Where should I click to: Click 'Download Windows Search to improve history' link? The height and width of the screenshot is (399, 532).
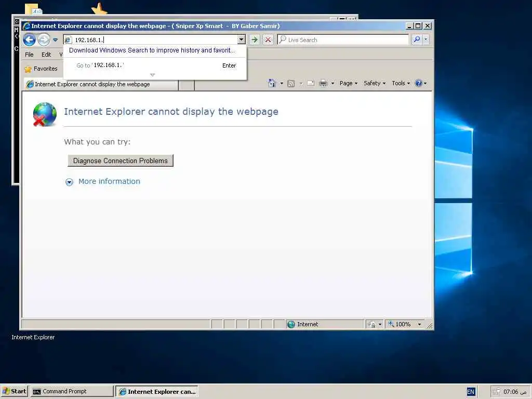point(152,50)
